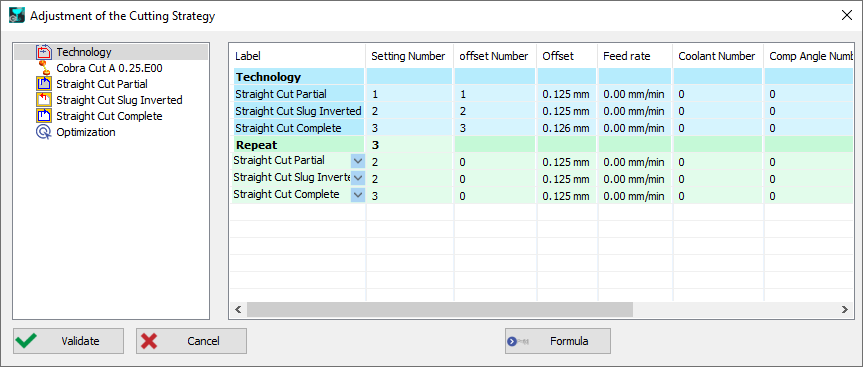Click the Straight Cut Slug Inverted tree icon
This screenshot has width=863, height=367.
click(x=43, y=100)
